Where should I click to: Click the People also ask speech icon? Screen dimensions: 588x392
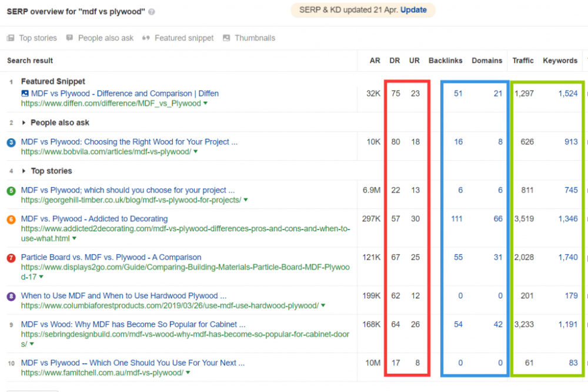70,38
